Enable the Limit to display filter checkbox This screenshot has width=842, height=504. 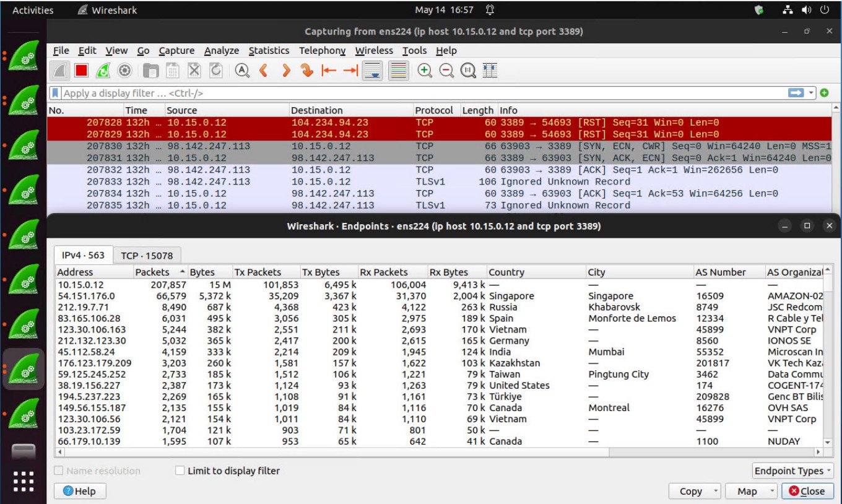180,471
